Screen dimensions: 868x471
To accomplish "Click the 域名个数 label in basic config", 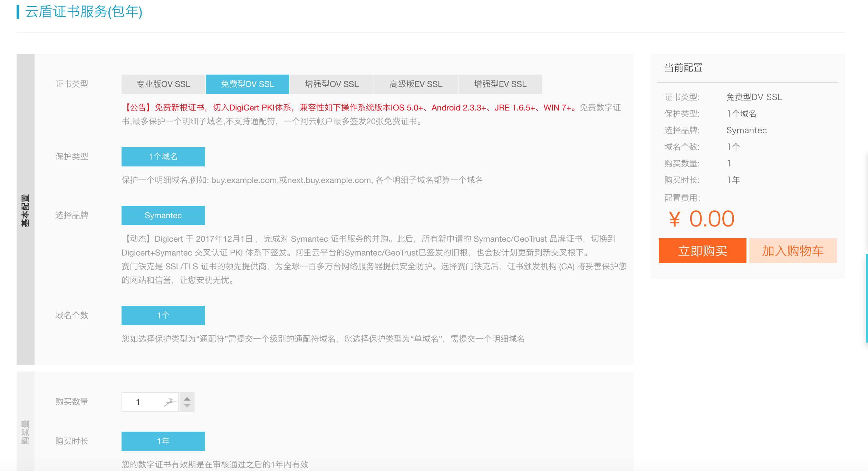I will click(x=72, y=316).
